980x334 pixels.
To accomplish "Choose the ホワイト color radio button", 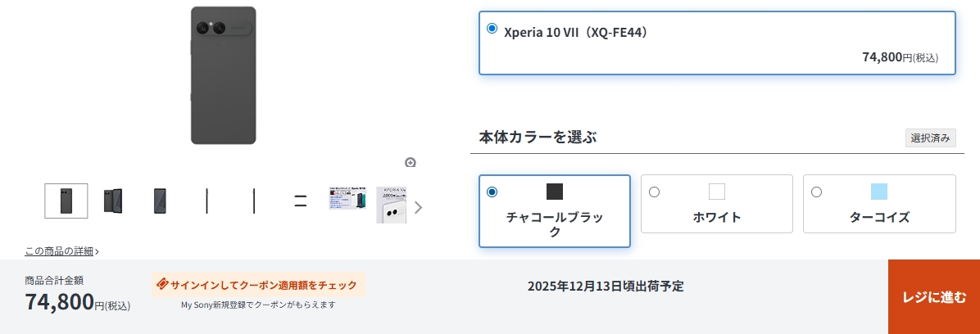I will (654, 192).
